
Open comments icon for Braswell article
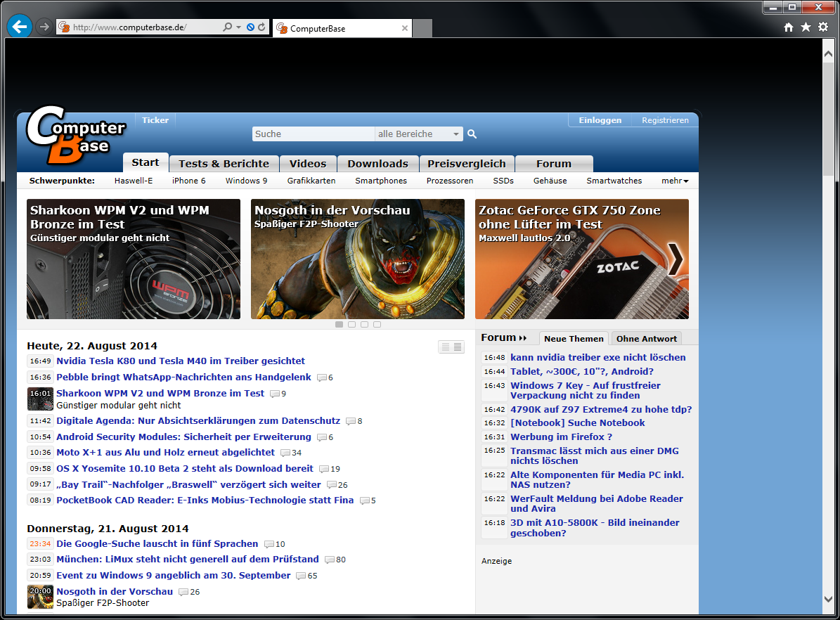tap(332, 485)
